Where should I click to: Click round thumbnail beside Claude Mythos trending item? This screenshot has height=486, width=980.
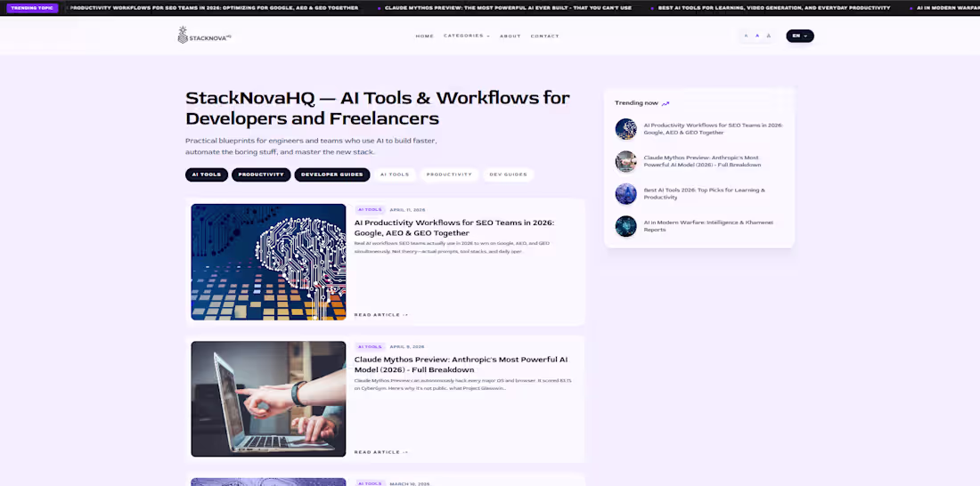[x=625, y=161]
